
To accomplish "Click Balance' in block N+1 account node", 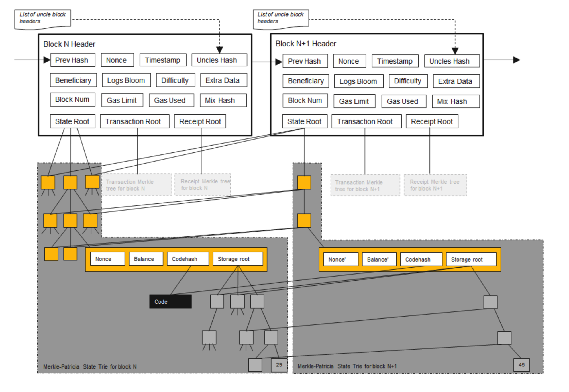I will [379, 259].
